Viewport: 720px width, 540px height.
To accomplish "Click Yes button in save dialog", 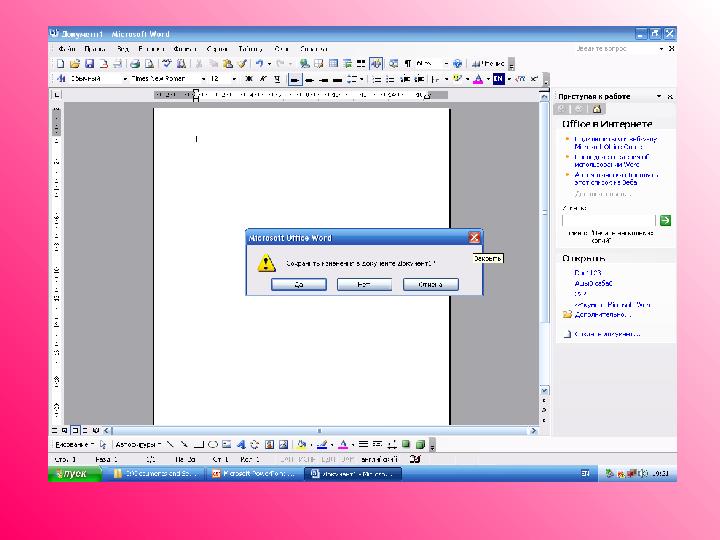I will [298, 284].
